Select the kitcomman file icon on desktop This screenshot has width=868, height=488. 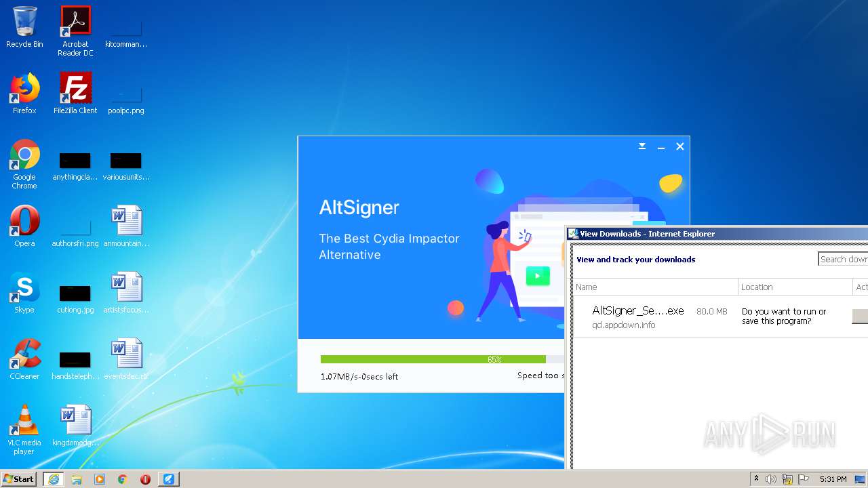[x=126, y=28]
